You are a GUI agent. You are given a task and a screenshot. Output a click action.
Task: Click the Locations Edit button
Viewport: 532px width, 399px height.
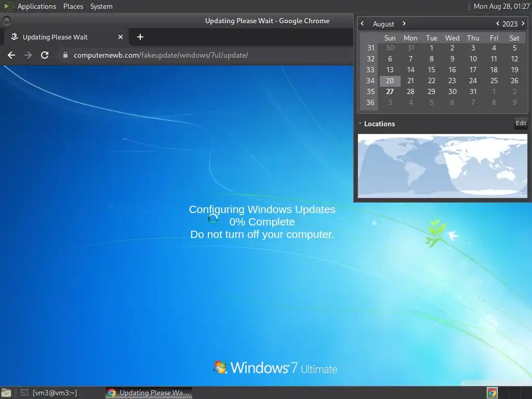tap(521, 123)
